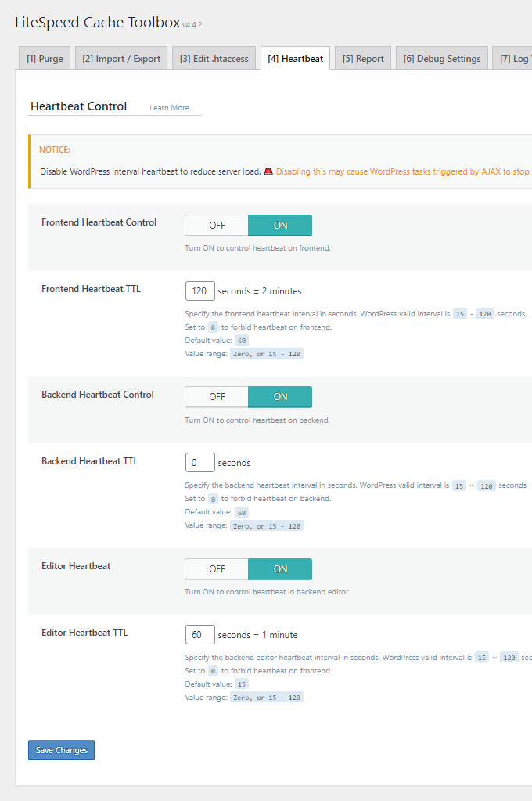Click the Frontend Heartbeat TTL field
The image size is (532, 801).
[x=199, y=291]
